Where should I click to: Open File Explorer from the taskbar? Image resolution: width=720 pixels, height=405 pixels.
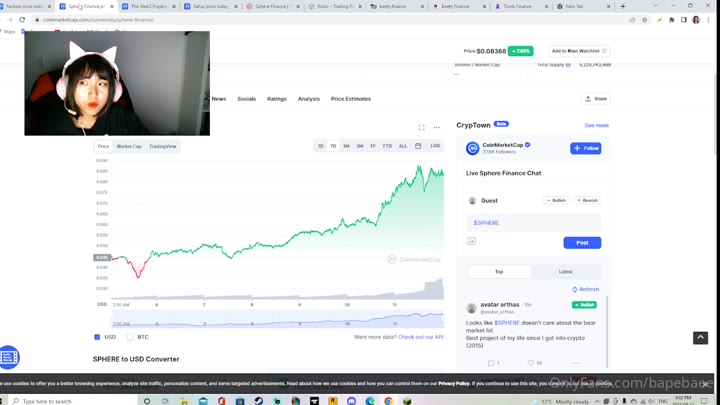(x=184, y=401)
